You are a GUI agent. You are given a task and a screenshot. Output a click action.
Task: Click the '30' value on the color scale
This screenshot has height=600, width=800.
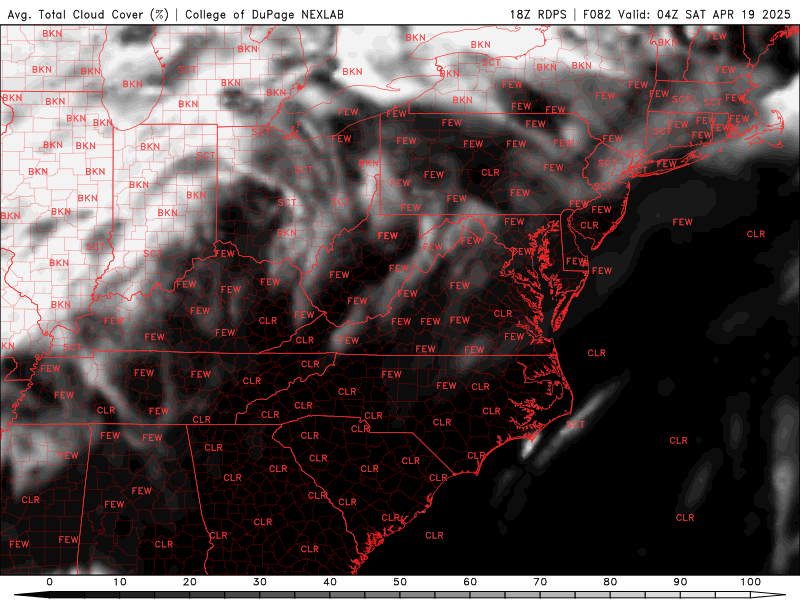tap(260, 582)
